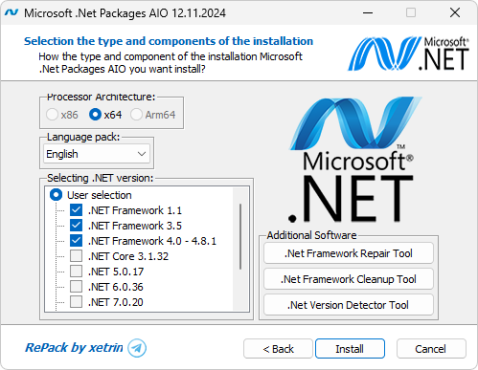Viewport: 478px width, 370px height.
Task: Uncheck .NET Framework 1.1 checkbox
Action: [76, 210]
